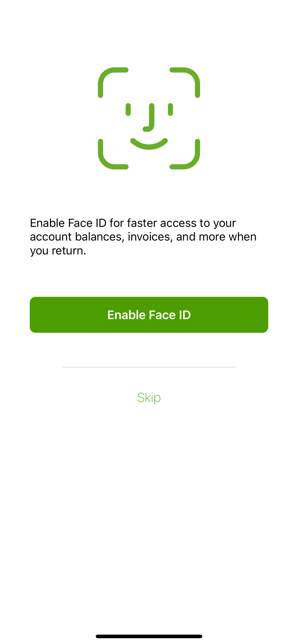Tap the black home indicator bar

tap(149, 636)
